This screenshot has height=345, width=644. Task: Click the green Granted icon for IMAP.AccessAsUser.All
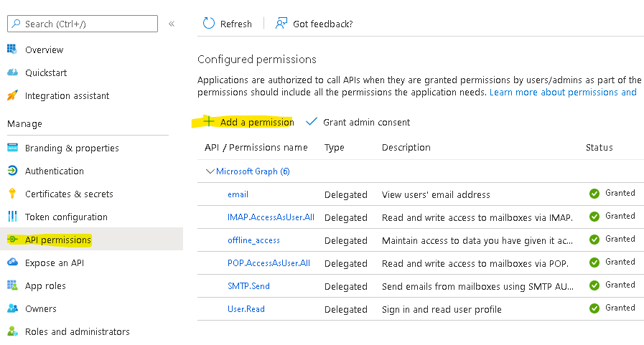(594, 217)
